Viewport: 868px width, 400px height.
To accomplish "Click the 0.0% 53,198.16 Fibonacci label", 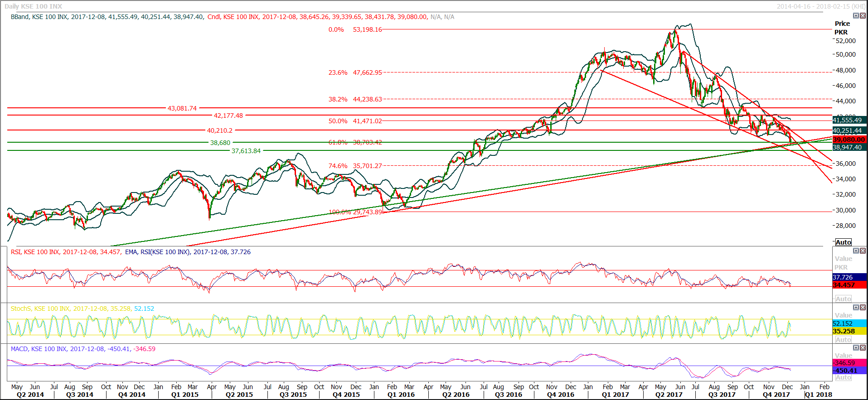I will (355, 29).
